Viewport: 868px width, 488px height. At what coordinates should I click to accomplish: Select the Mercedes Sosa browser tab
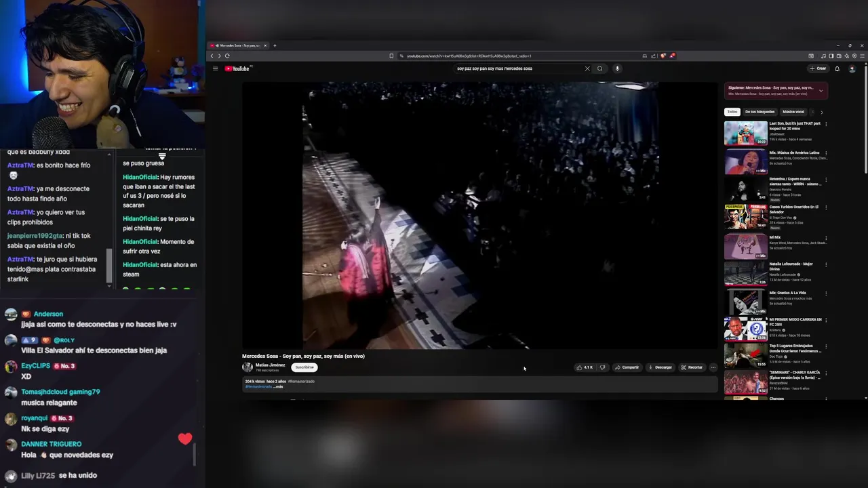tap(239, 45)
